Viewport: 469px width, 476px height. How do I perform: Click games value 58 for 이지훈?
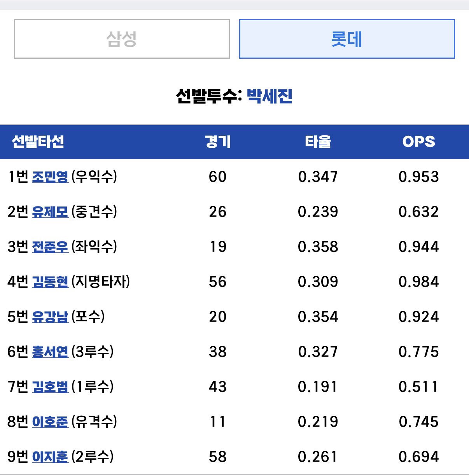[218, 457]
